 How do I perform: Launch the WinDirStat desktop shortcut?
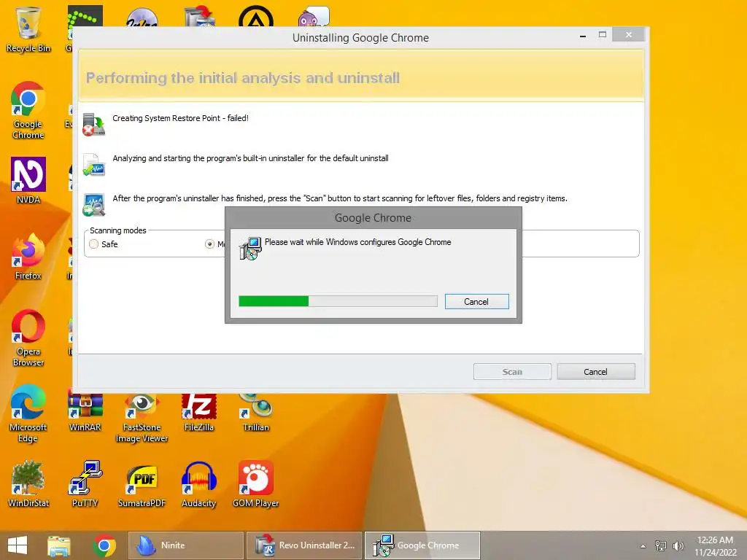(x=28, y=484)
